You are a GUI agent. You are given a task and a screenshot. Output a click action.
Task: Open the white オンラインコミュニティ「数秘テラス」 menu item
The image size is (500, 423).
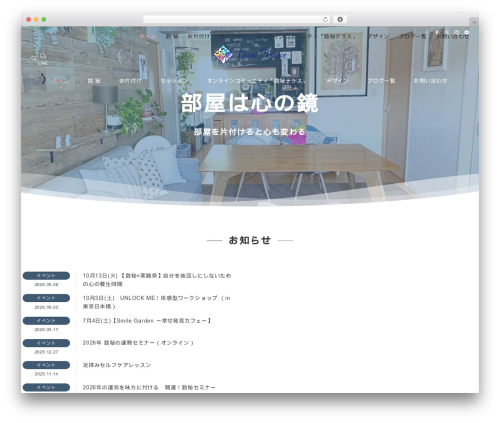tap(256, 81)
